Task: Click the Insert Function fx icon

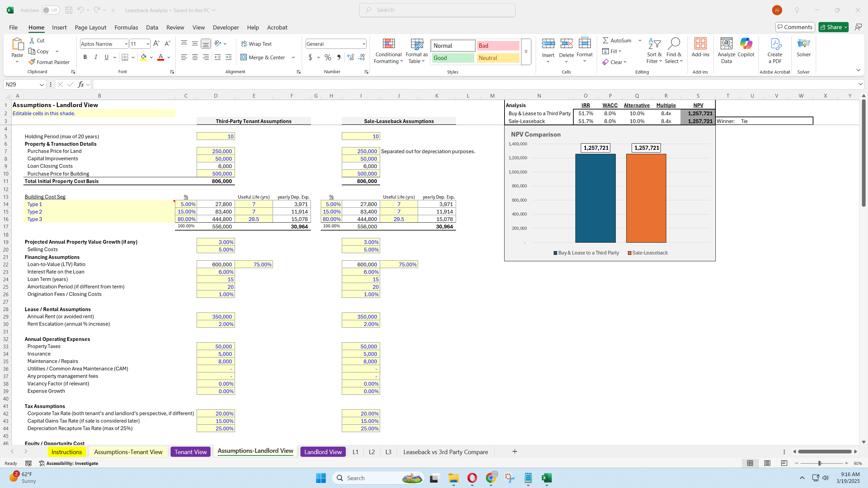Action: (81, 84)
